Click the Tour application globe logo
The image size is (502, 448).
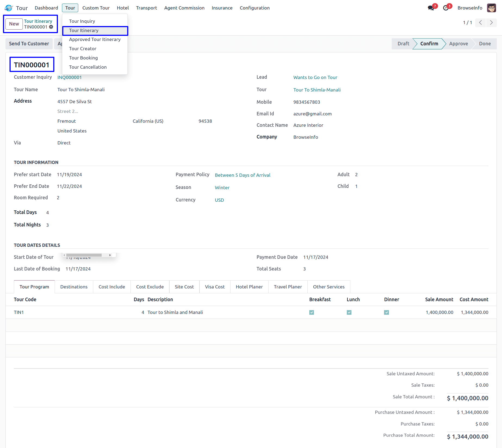[8, 8]
